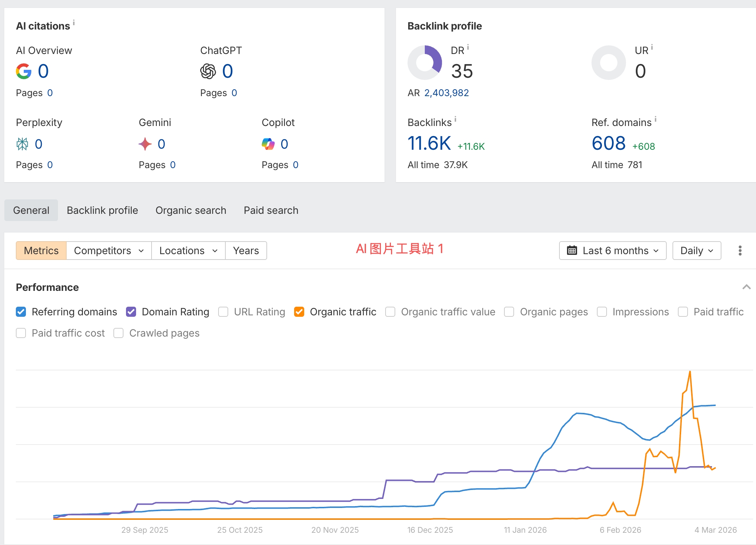Image resolution: width=756 pixels, height=545 pixels.
Task: Click the Copilot icon
Action: [x=268, y=144]
